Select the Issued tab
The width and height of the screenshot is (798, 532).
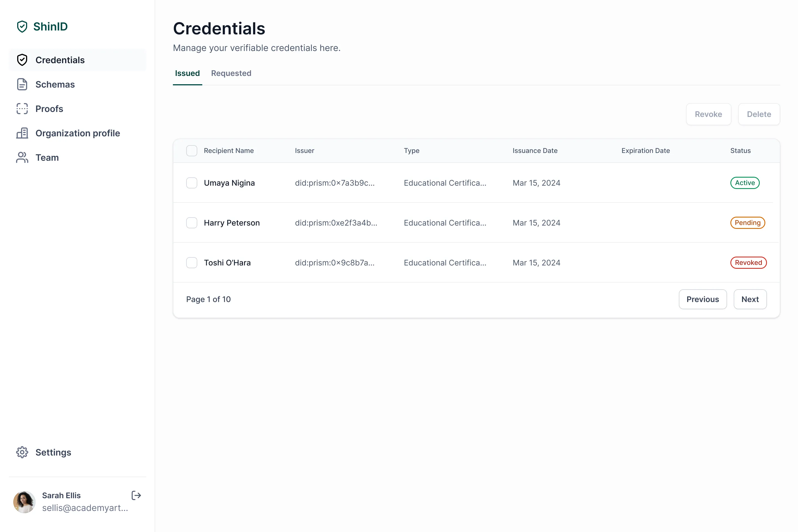coord(187,73)
